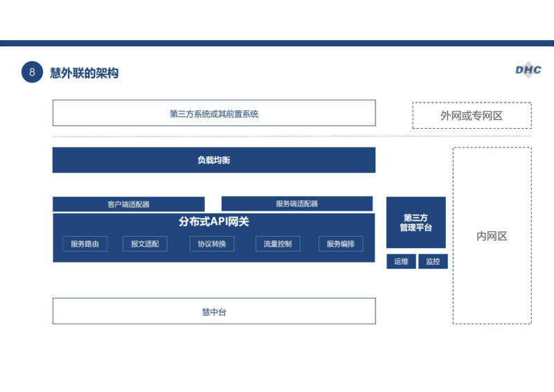554x392 pixels.
Task: Select the 客户端适配器 block
Action: coord(129,204)
